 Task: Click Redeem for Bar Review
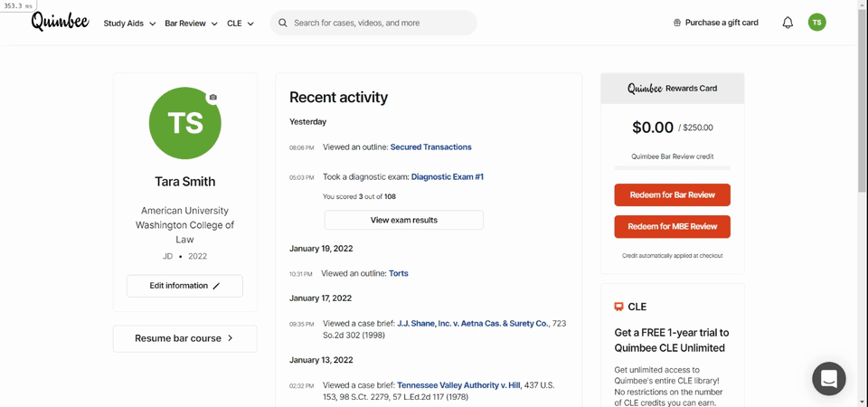tap(672, 195)
